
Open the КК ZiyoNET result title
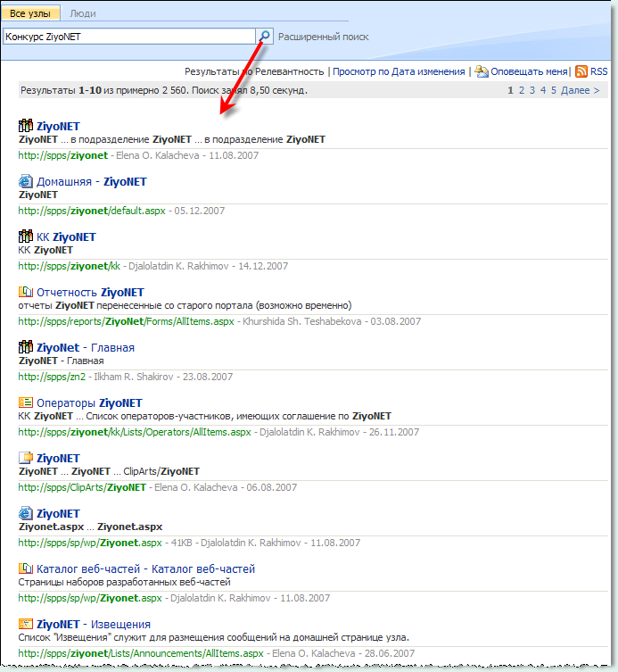point(66,237)
